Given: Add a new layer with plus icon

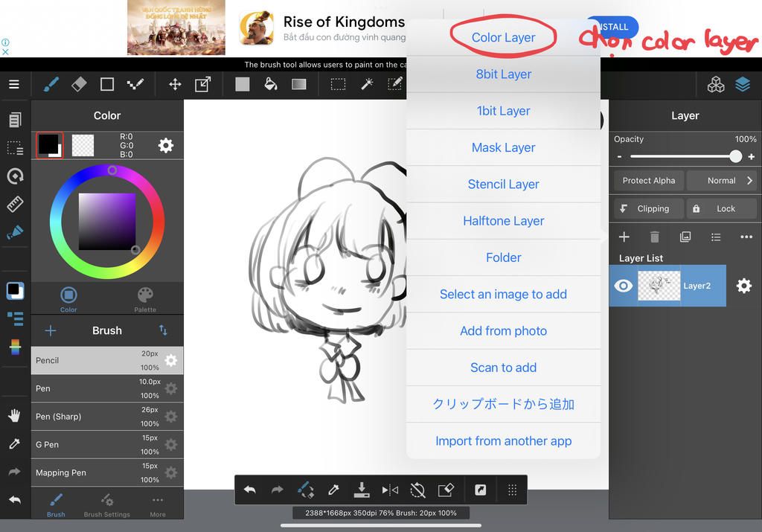Looking at the screenshot, I should click(x=624, y=237).
